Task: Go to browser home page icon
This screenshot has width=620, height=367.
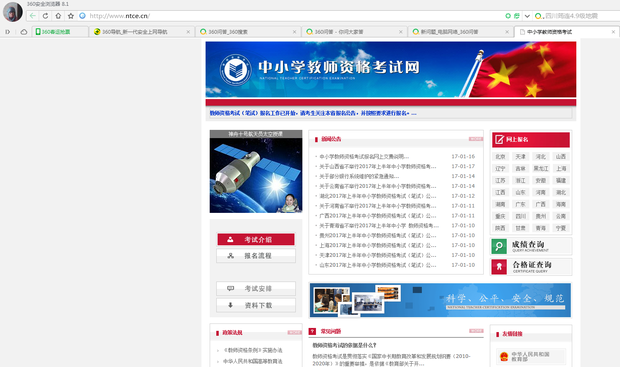Action: (58, 16)
